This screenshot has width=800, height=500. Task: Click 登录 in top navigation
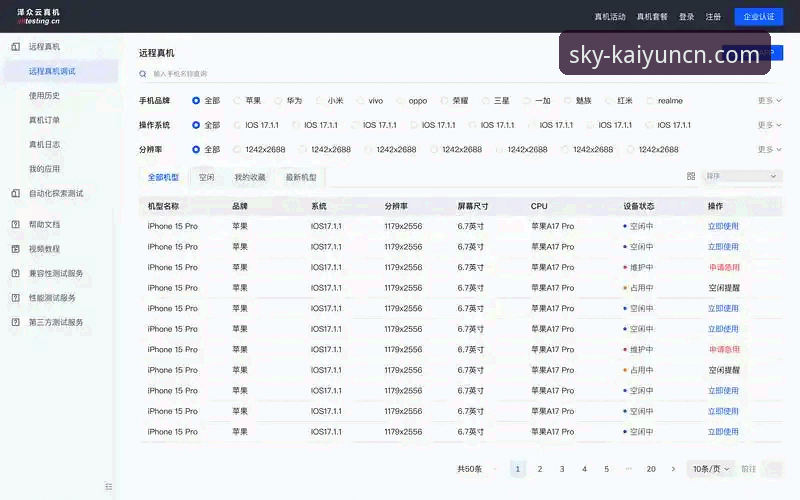(687, 17)
